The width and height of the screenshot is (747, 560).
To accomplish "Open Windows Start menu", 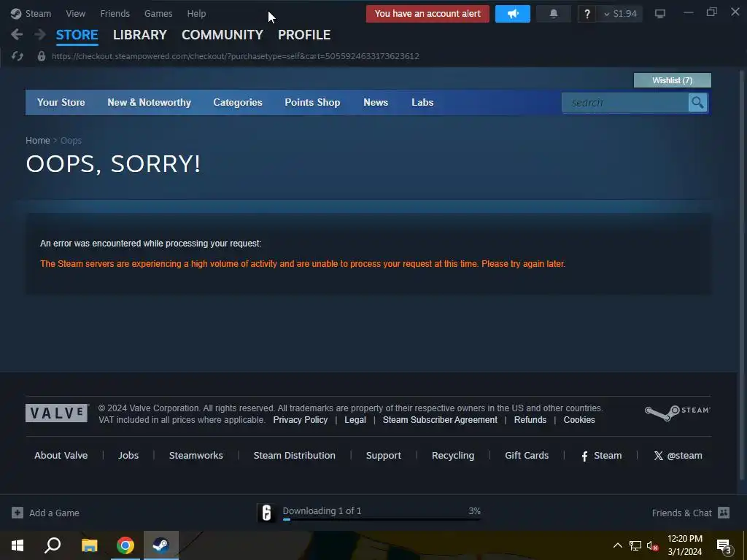I will (18, 545).
